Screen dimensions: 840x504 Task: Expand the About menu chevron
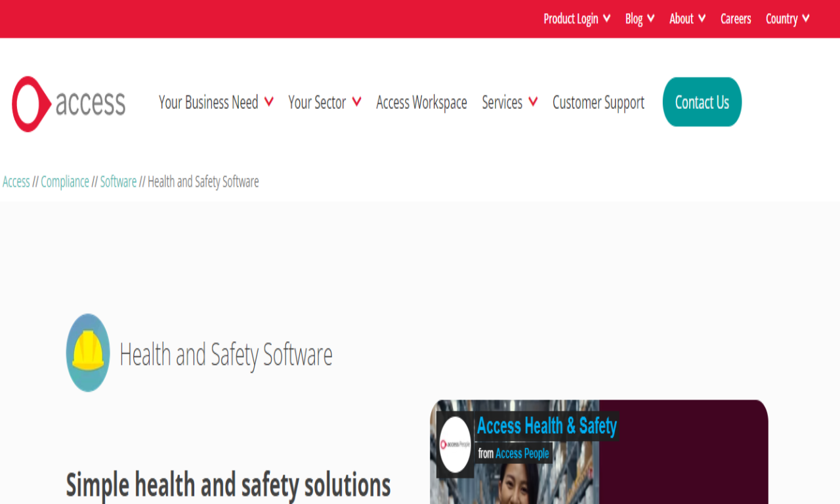pos(702,18)
